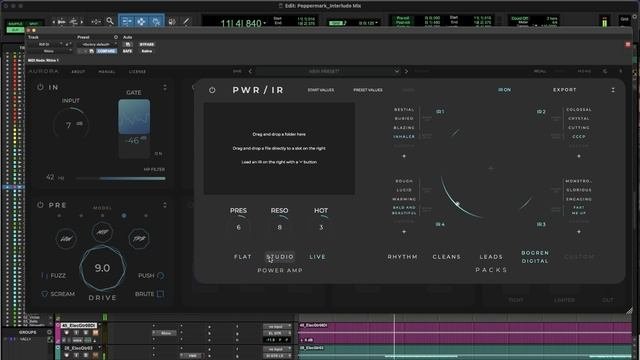Click the Groups panel options circle icon
The image size is (640, 360).
[49, 332]
